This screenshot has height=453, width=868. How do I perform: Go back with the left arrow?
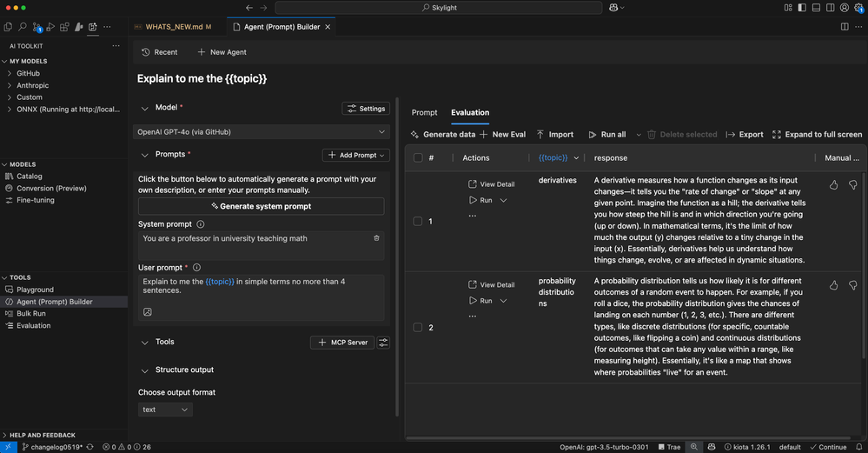249,8
